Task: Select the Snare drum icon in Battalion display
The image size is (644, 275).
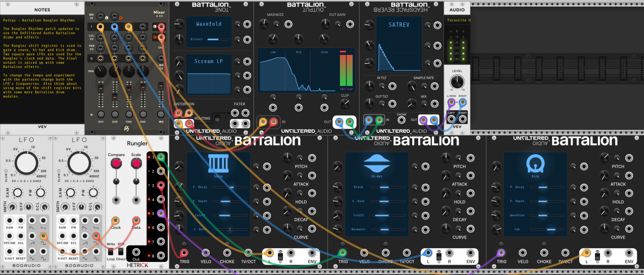Action: (218, 164)
